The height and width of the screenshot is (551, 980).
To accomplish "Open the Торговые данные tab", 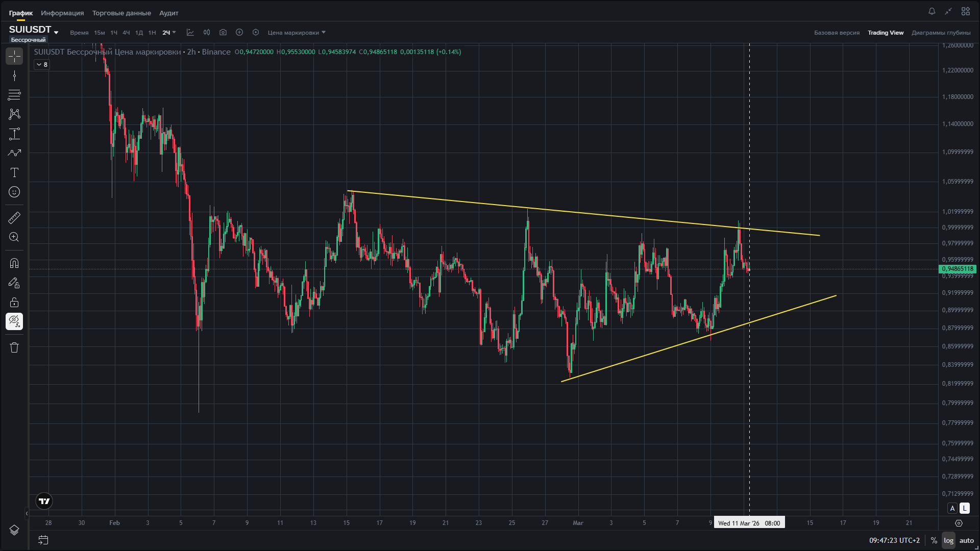I will [121, 13].
